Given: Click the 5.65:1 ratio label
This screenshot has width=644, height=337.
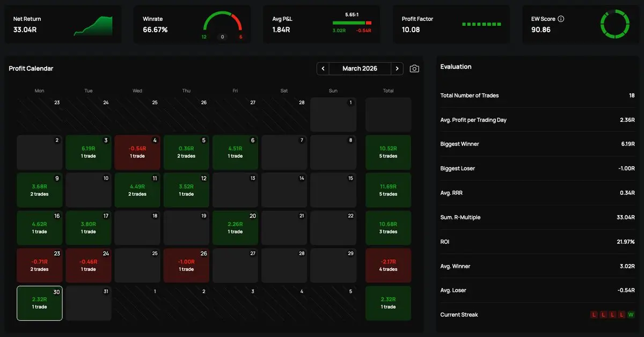Looking at the screenshot, I should (352, 15).
